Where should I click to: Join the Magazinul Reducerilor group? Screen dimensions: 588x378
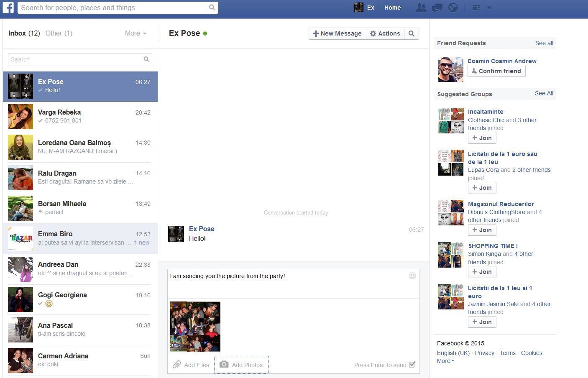tap(482, 230)
